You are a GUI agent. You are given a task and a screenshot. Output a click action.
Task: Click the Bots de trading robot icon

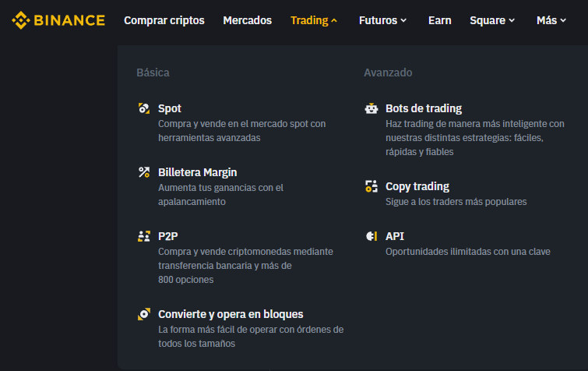(x=371, y=109)
